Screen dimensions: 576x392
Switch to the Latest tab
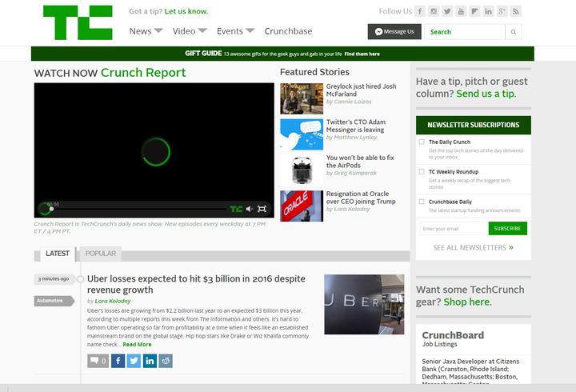click(58, 254)
